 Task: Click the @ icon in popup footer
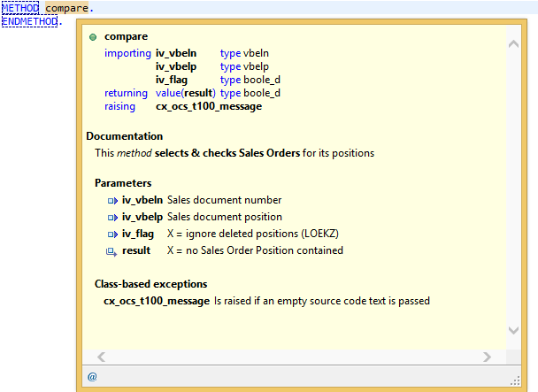[x=92, y=376]
